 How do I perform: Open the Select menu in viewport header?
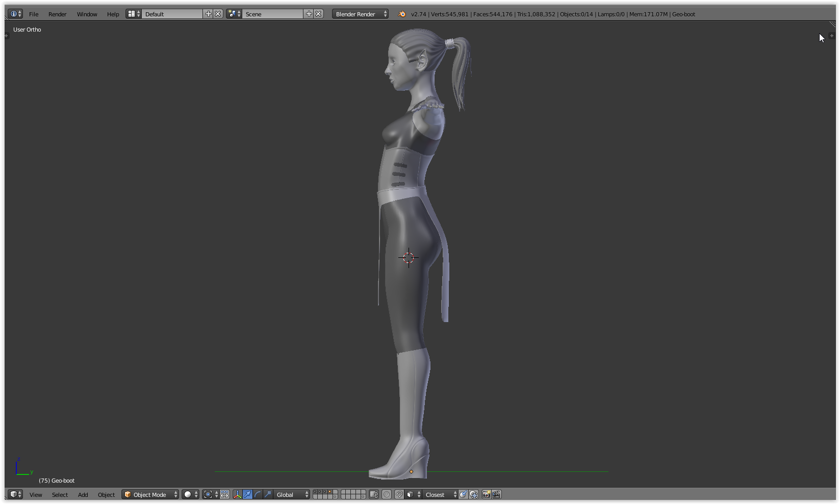point(60,494)
